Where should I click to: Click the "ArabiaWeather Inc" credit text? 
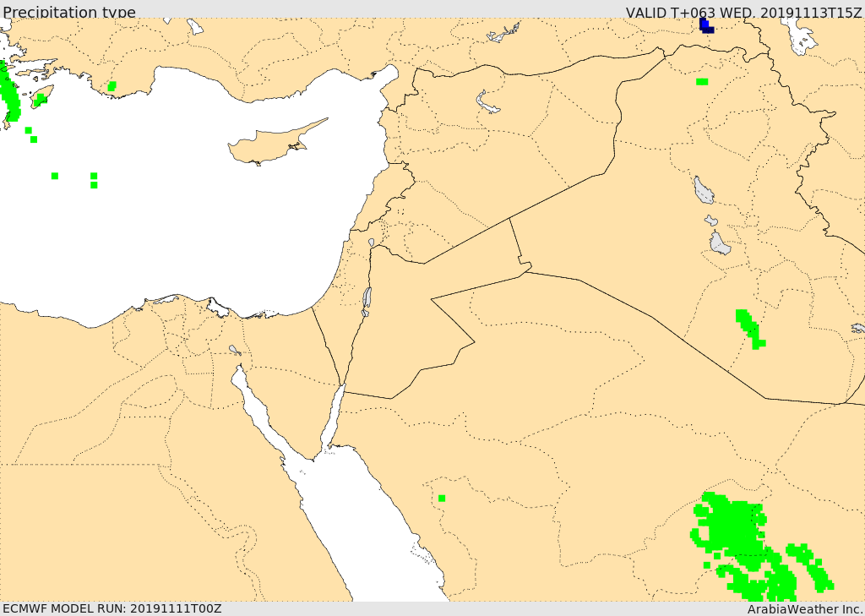pyautogui.click(x=804, y=609)
